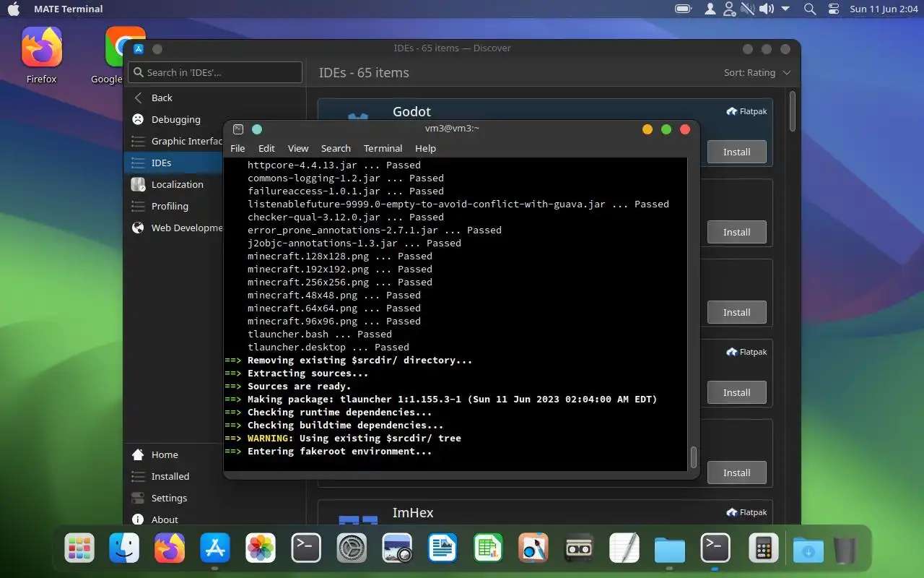Go to Home in Discover sidebar

pos(173,454)
